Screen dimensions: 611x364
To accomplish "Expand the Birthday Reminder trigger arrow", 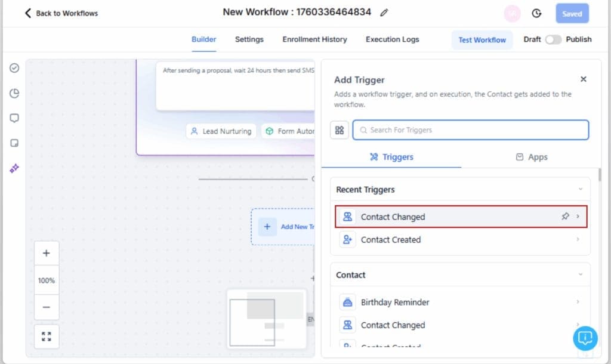I will [x=578, y=303].
